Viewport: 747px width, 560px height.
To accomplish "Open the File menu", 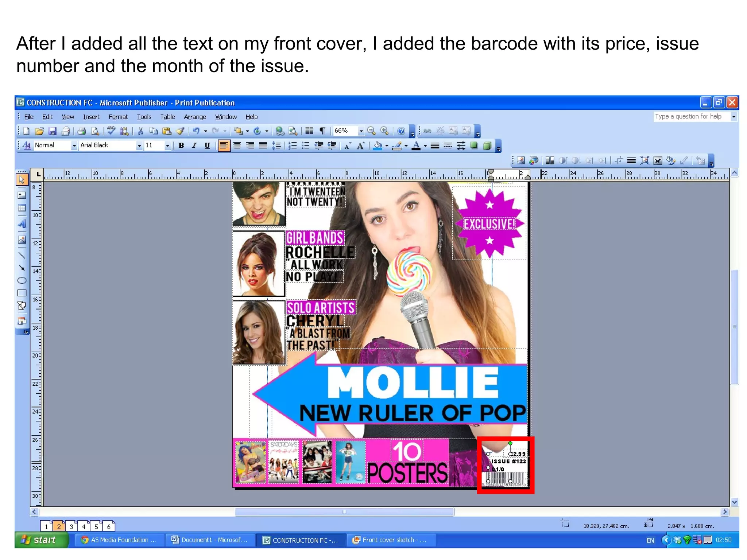I will pos(29,117).
